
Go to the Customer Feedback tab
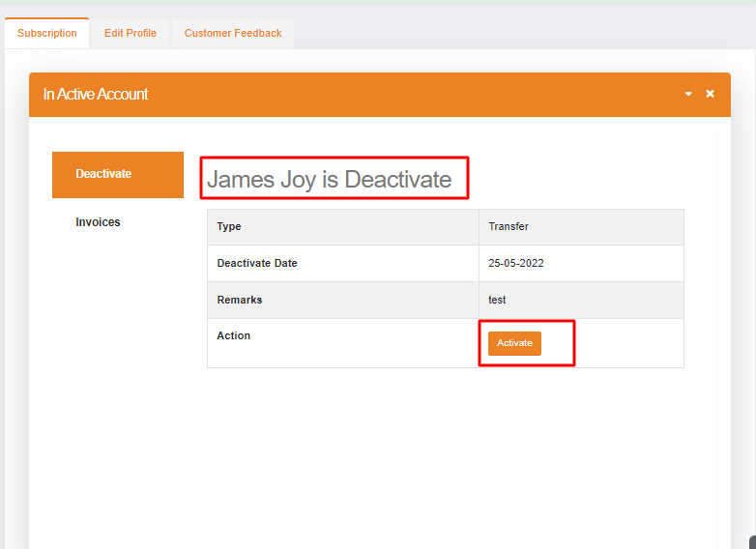pyautogui.click(x=233, y=33)
